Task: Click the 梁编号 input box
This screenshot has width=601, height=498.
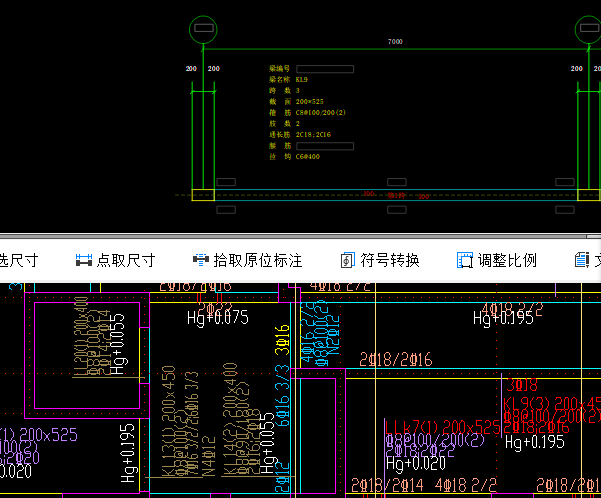Action: point(325,69)
